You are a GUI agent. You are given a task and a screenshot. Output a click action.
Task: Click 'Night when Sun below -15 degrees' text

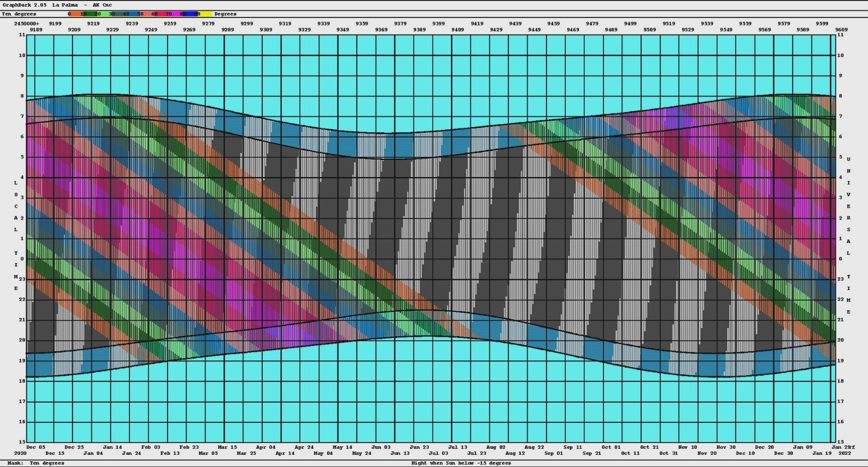(461, 463)
